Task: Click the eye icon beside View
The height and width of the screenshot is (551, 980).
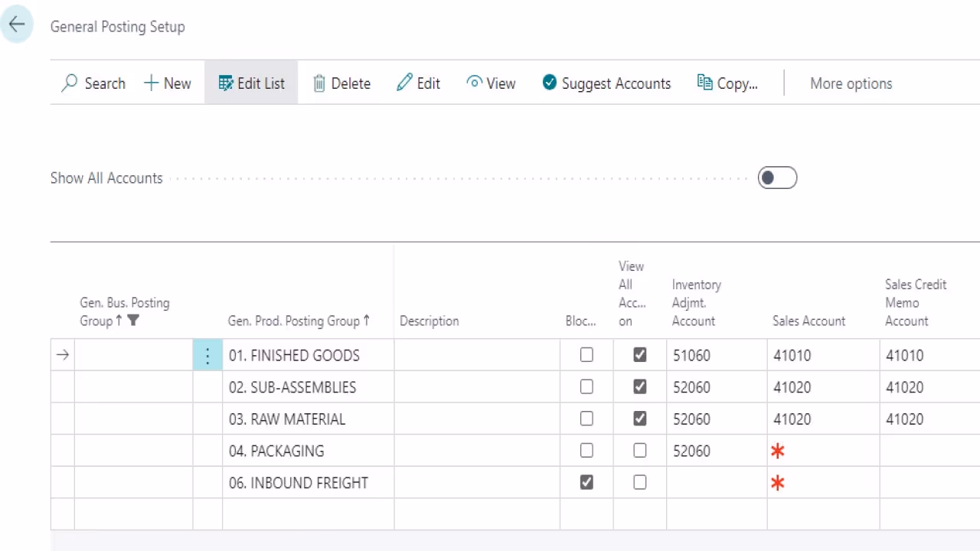Action: [x=475, y=83]
